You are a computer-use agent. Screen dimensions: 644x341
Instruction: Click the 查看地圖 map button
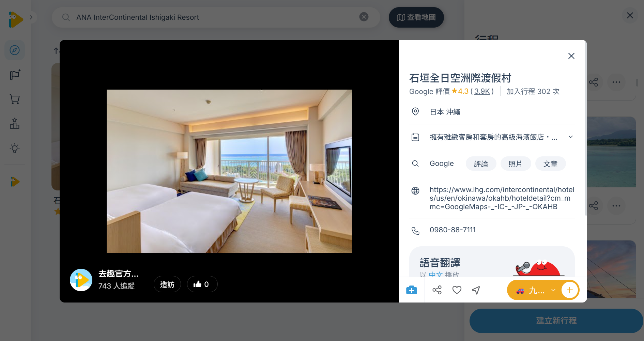[x=416, y=17]
